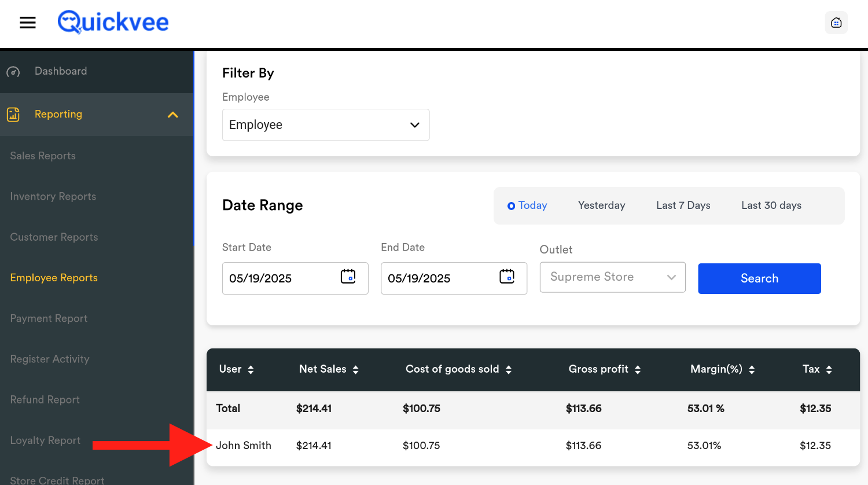Choose the Last 7 Days range
Viewport: 868px width, 485px height.
[683, 205]
